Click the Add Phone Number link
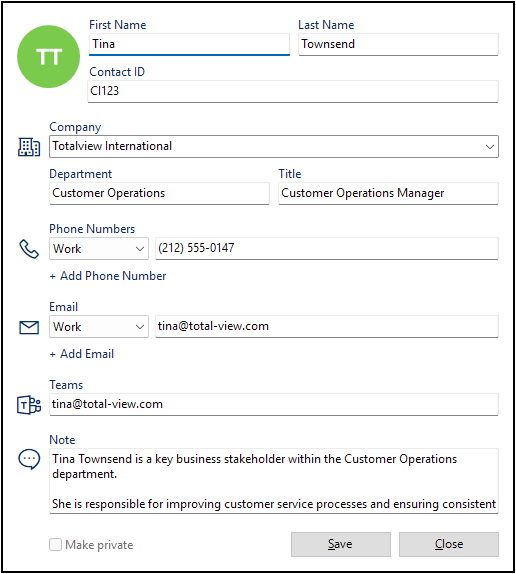This screenshot has width=516, height=574. click(108, 276)
